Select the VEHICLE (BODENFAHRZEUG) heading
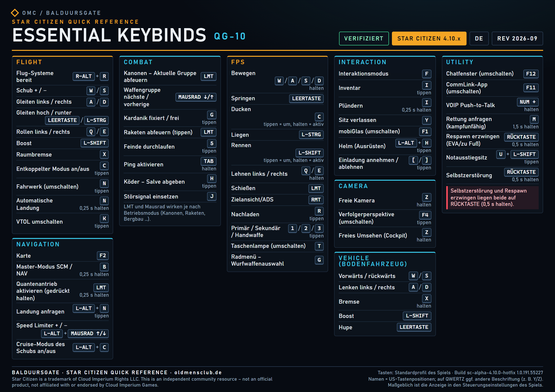Image resolution: width=555 pixels, height=392 pixels. (x=373, y=261)
